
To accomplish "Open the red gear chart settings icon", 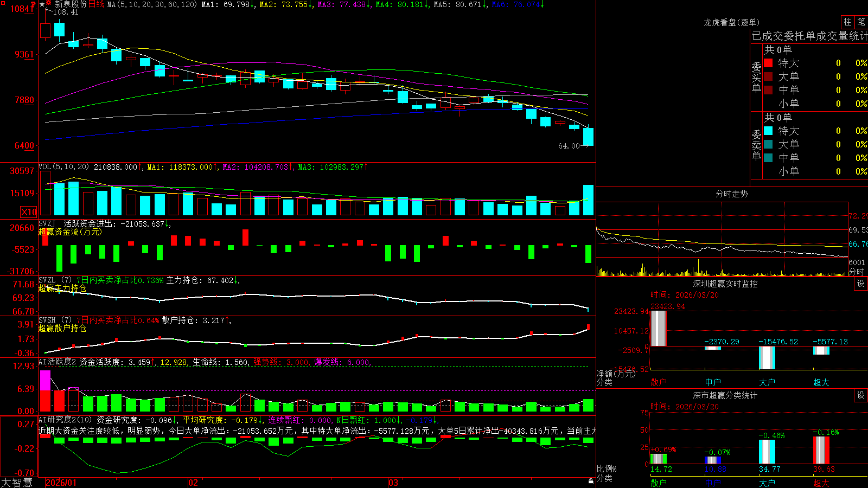I will 49,3.
